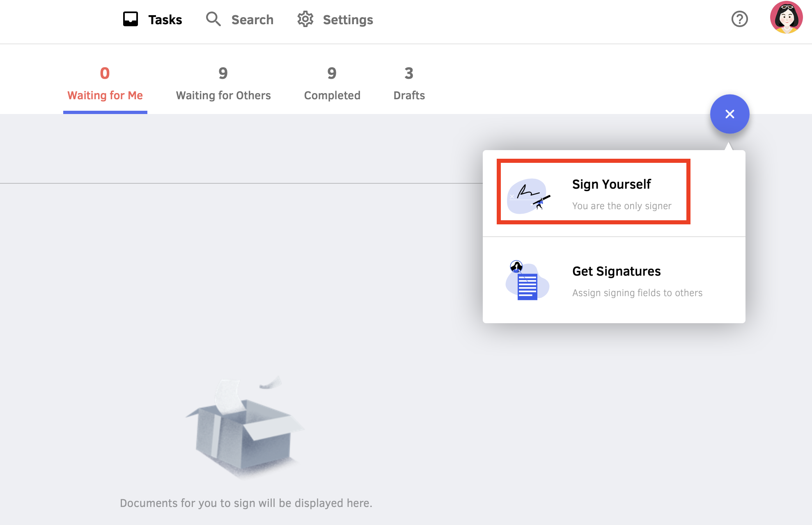Viewport: 812px width, 525px height.
Task: Click the Search menu label
Action: [x=252, y=19]
